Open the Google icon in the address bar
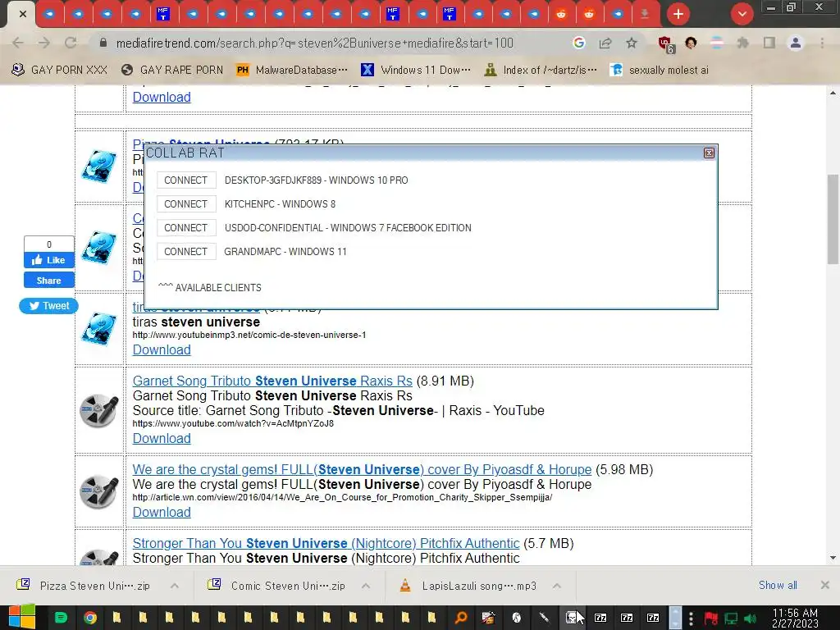 coord(578,43)
